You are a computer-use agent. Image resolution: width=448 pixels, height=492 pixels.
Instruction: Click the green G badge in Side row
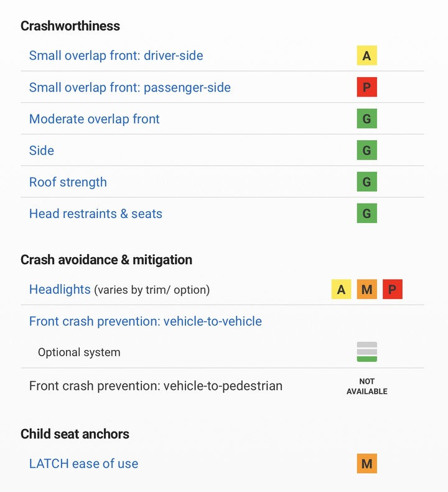point(367,150)
